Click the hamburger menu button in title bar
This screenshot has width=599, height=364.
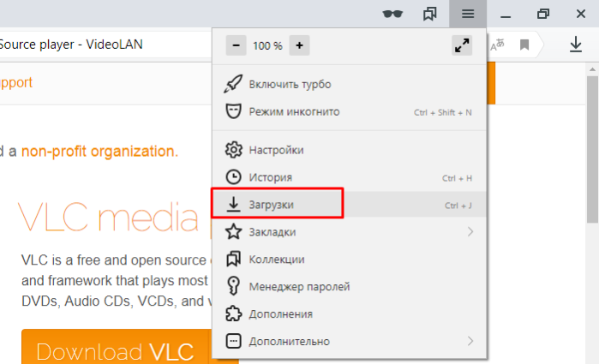tap(468, 14)
